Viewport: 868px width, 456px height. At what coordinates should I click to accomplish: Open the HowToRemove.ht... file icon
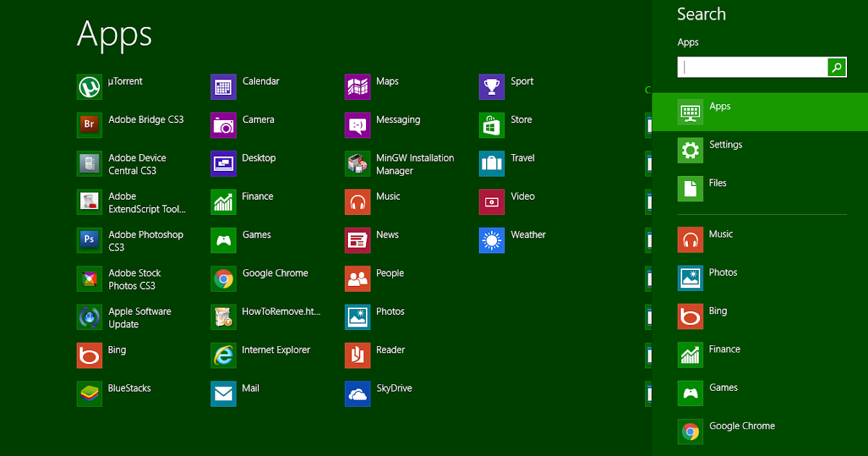point(224,317)
